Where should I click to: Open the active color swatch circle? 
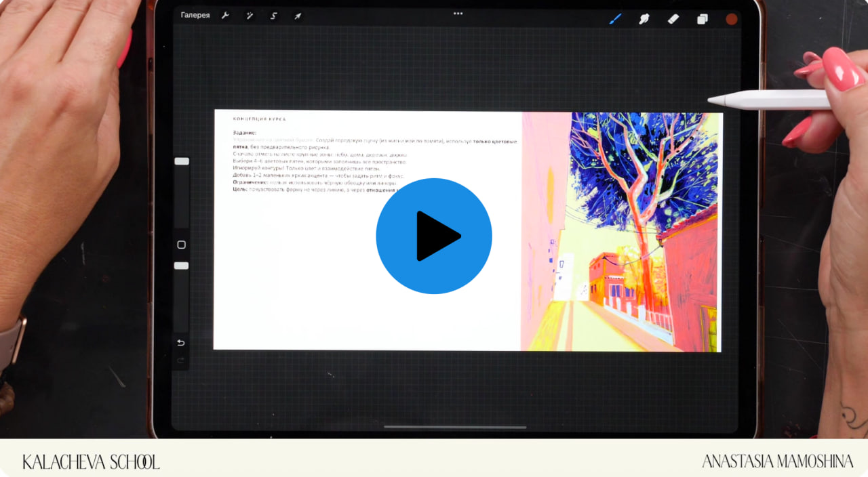click(732, 19)
